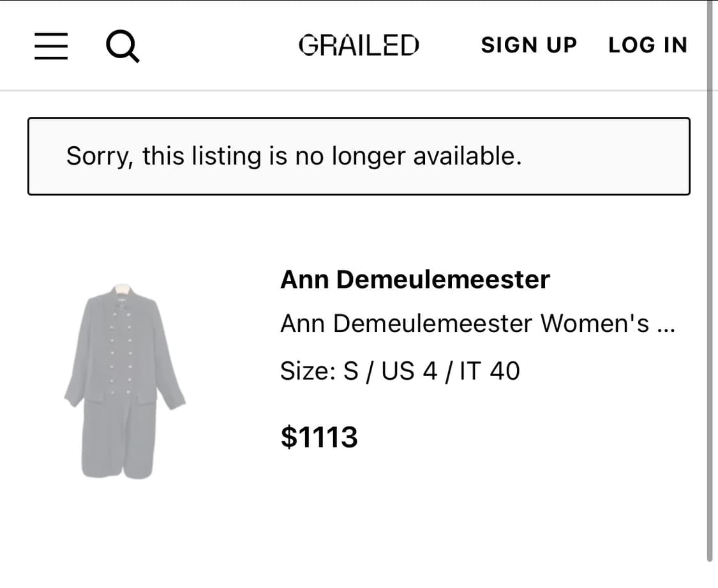
Task: Click the bold Ann Demeulemeester designer name
Action: [x=415, y=280]
